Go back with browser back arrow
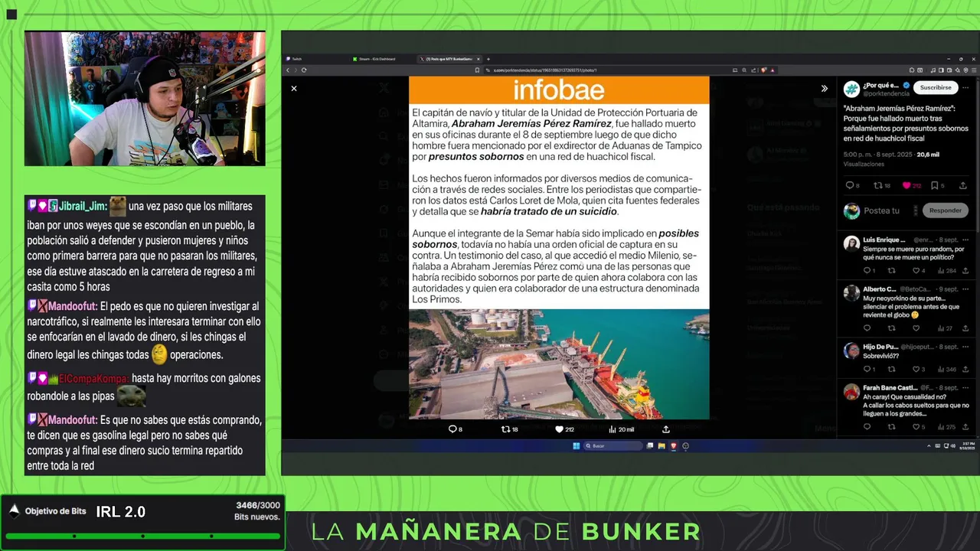 [288, 70]
